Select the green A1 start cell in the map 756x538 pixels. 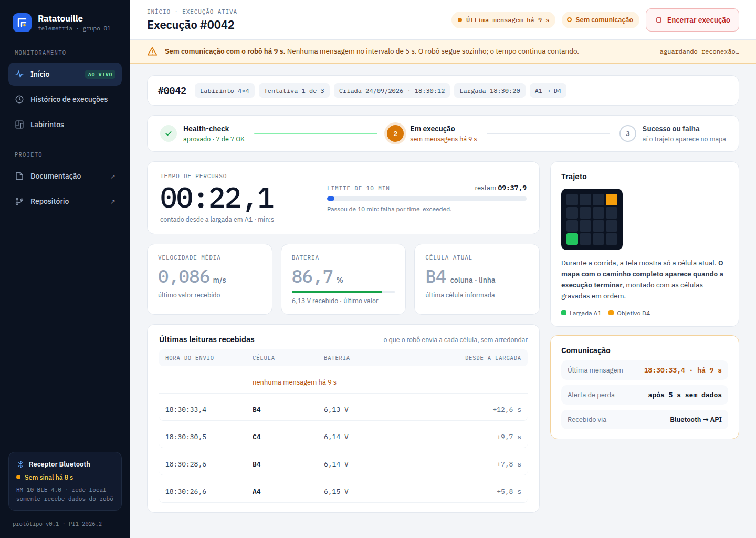[x=572, y=239]
